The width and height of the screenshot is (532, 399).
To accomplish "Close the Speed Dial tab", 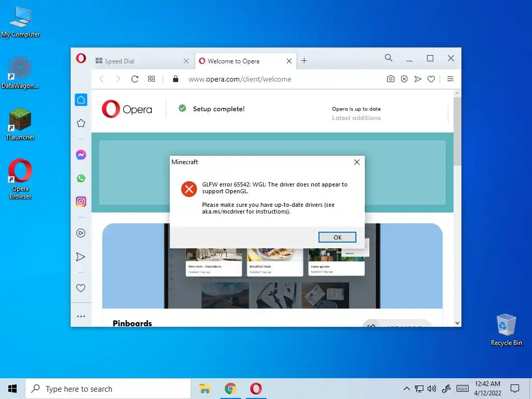I will click(x=186, y=61).
